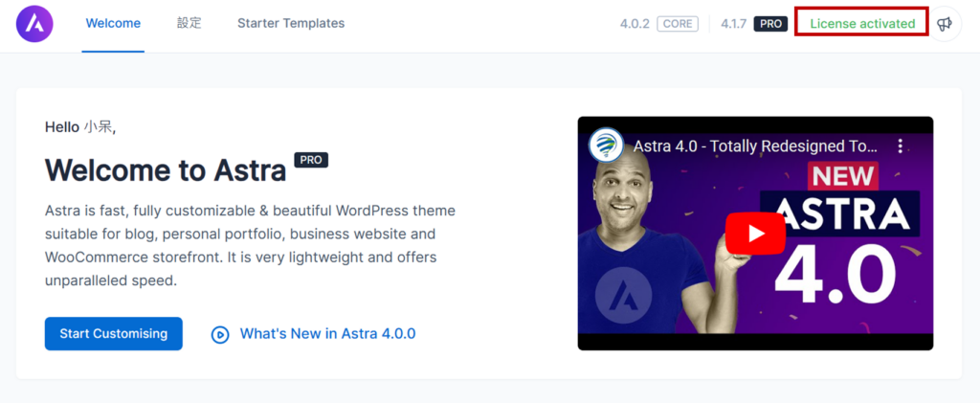Switch to the Welcome tab

tap(113, 24)
